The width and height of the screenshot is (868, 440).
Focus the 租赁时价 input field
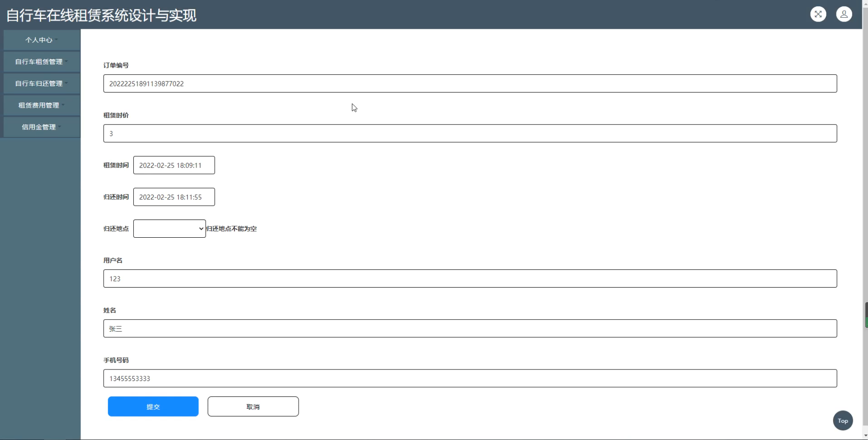click(x=470, y=133)
